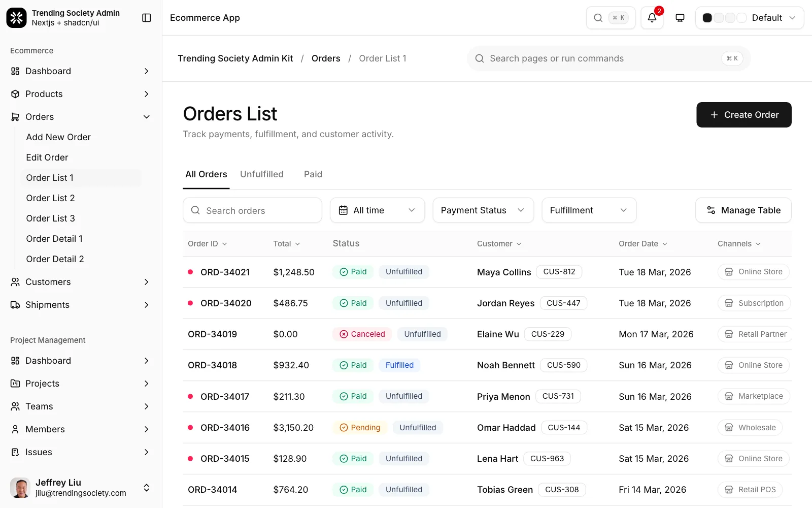Click the sliders icon in Manage Table

tap(711, 210)
